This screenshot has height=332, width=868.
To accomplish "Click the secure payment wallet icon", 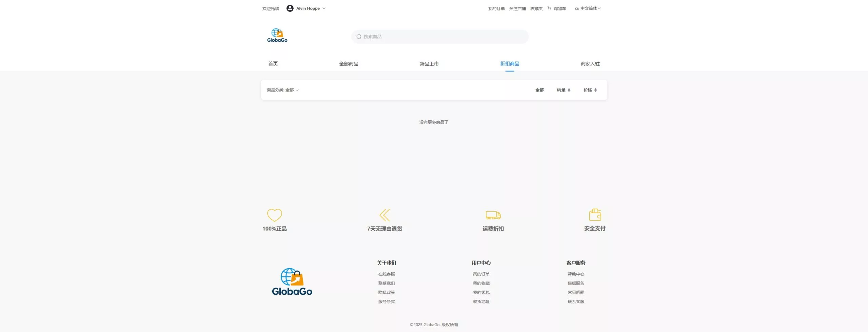I will (595, 215).
